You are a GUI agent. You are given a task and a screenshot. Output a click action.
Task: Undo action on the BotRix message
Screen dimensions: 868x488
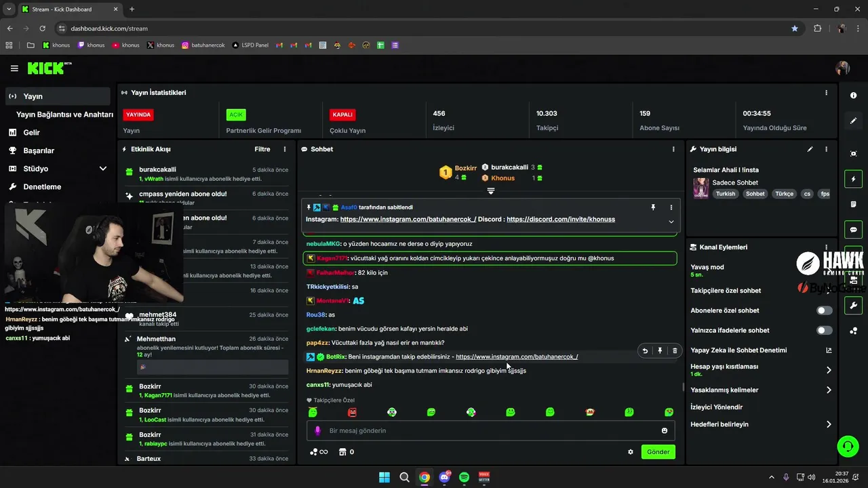pyautogui.click(x=645, y=351)
